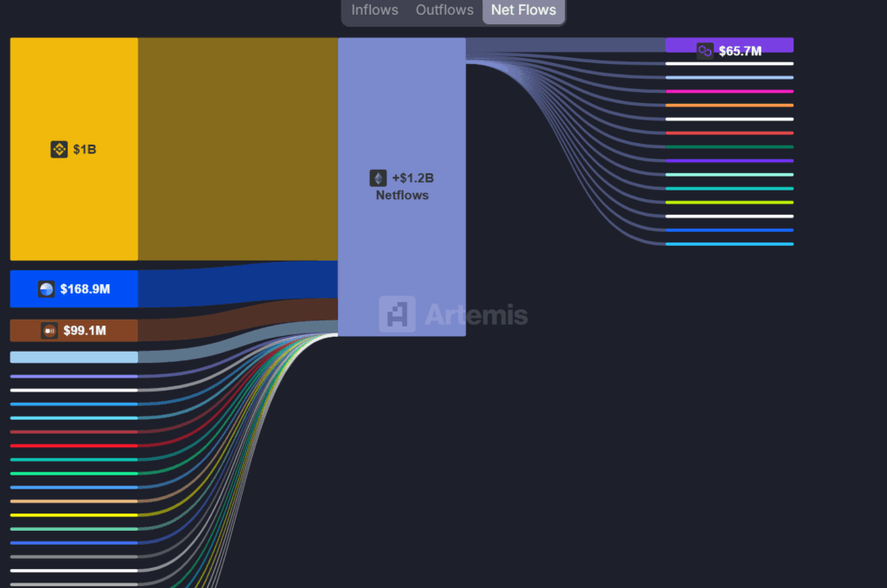Click the dark brown flow band from $99.1M node
Viewport: 887px width, 588px height.
pos(237,321)
